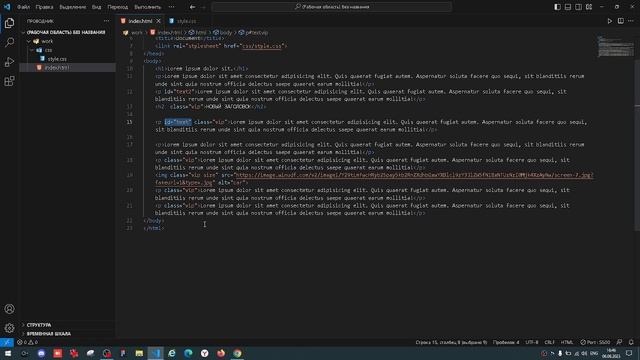The height and width of the screenshot is (360, 640).
Task: Toggle secondary side bar visibility
Action: click(x=578, y=7)
